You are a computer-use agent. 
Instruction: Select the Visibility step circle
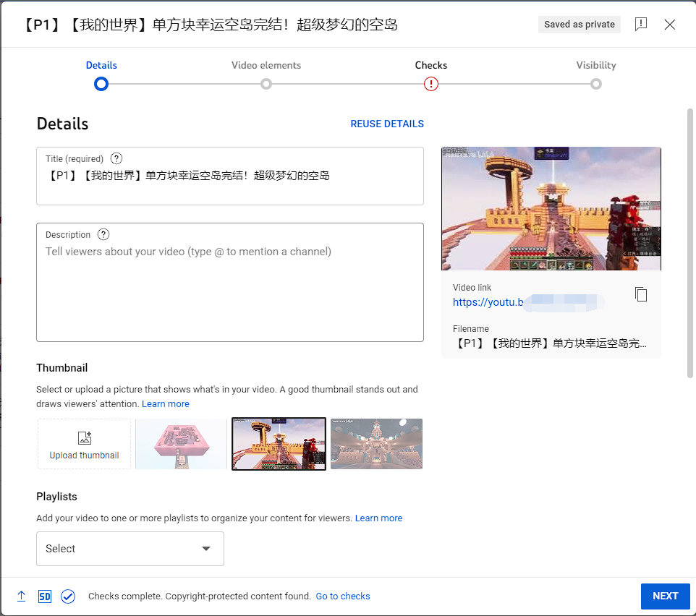pos(596,84)
